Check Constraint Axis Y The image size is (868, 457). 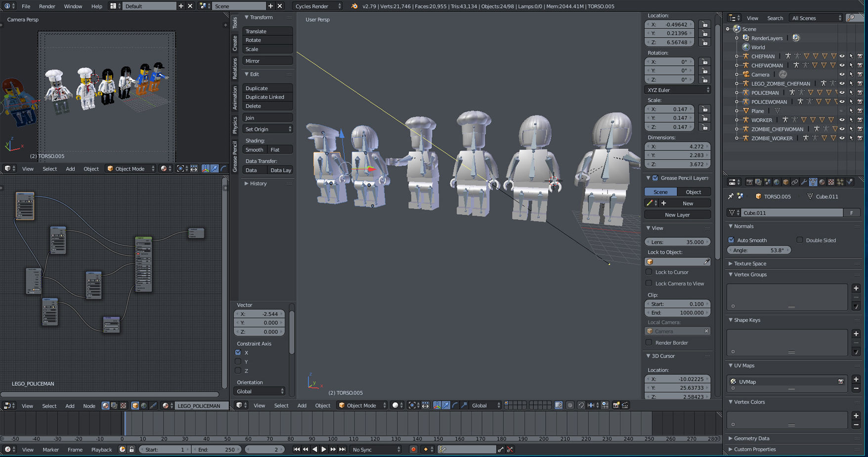point(238,362)
